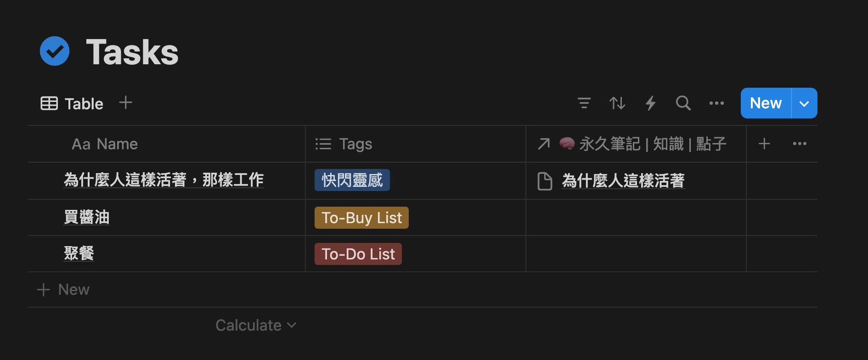This screenshot has width=868, height=360.
Task: Open the database three-dot options menu
Action: [x=716, y=103]
